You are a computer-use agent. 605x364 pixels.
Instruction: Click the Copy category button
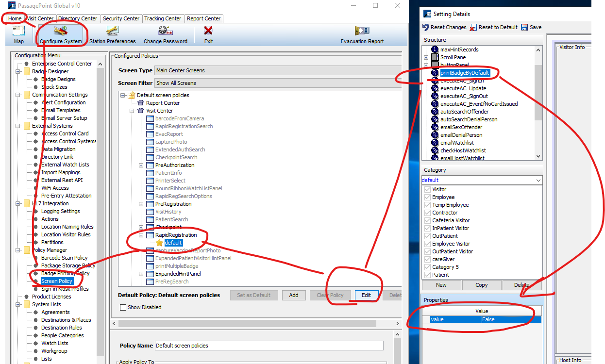482,285
